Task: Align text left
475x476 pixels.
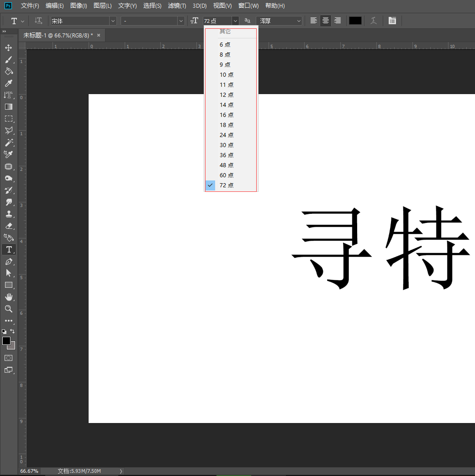Action: pos(313,21)
